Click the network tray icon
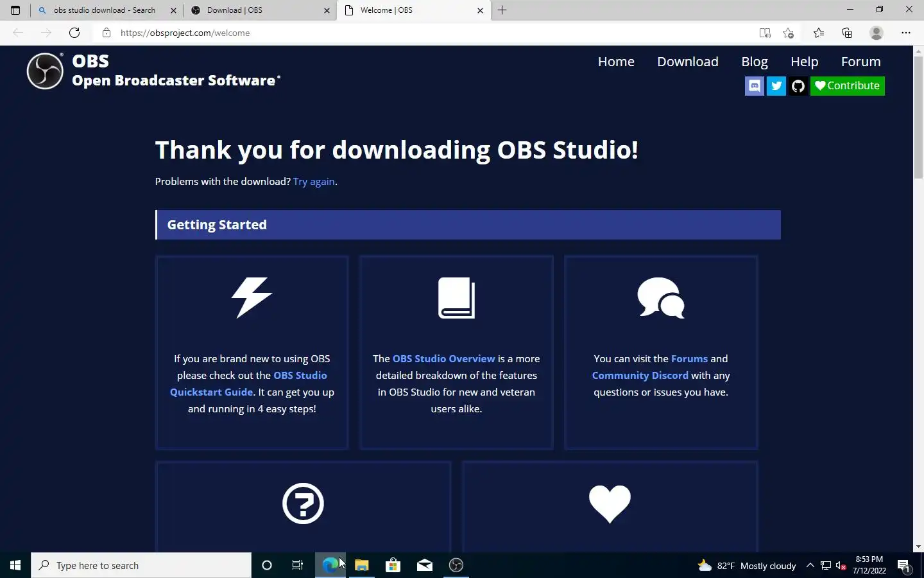 (x=826, y=566)
